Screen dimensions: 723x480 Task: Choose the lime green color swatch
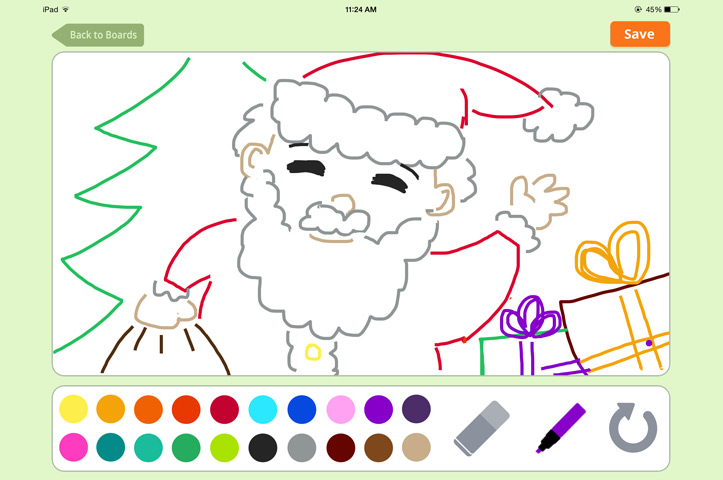[225, 447]
